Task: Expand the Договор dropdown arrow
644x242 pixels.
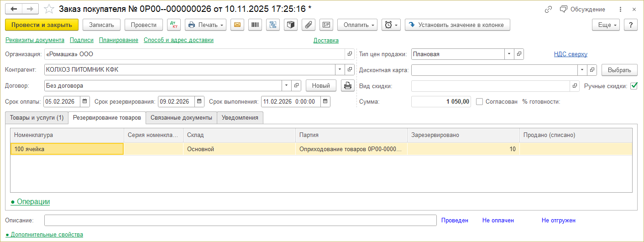Action: 287,85
